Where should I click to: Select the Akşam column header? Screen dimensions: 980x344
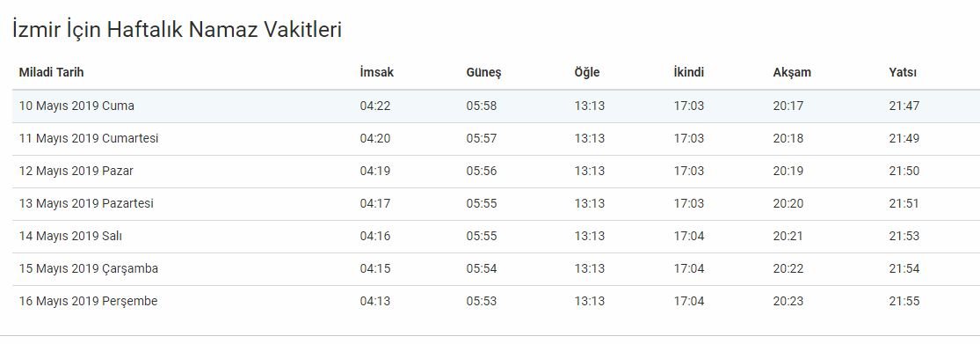pyautogui.click(x=792, y=72)
